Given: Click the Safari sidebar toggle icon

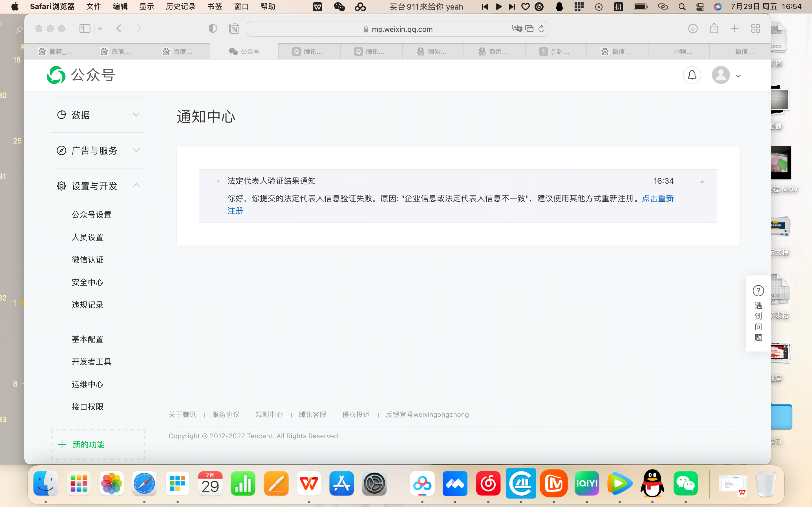Looking at the screenshot, I should point(85,29).
